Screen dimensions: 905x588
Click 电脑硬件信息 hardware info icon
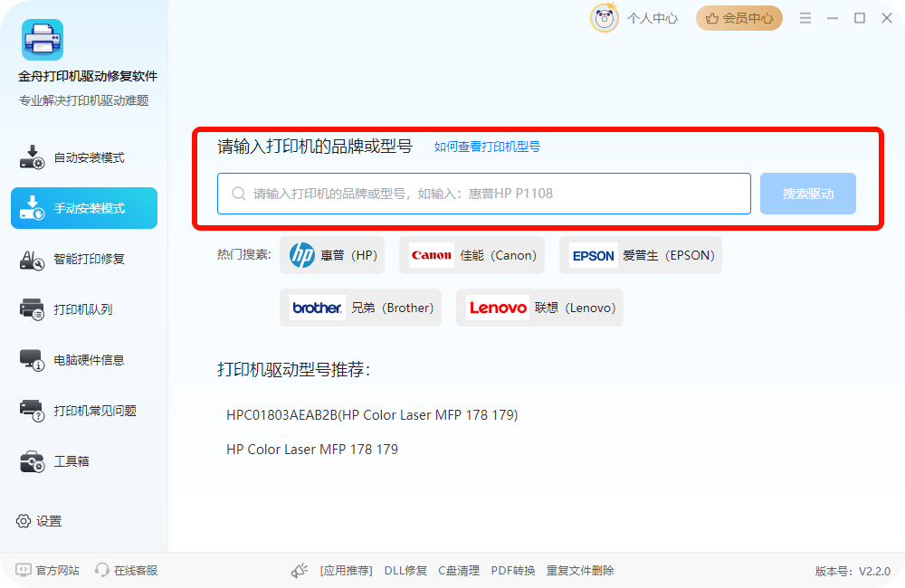pos(32,360)
